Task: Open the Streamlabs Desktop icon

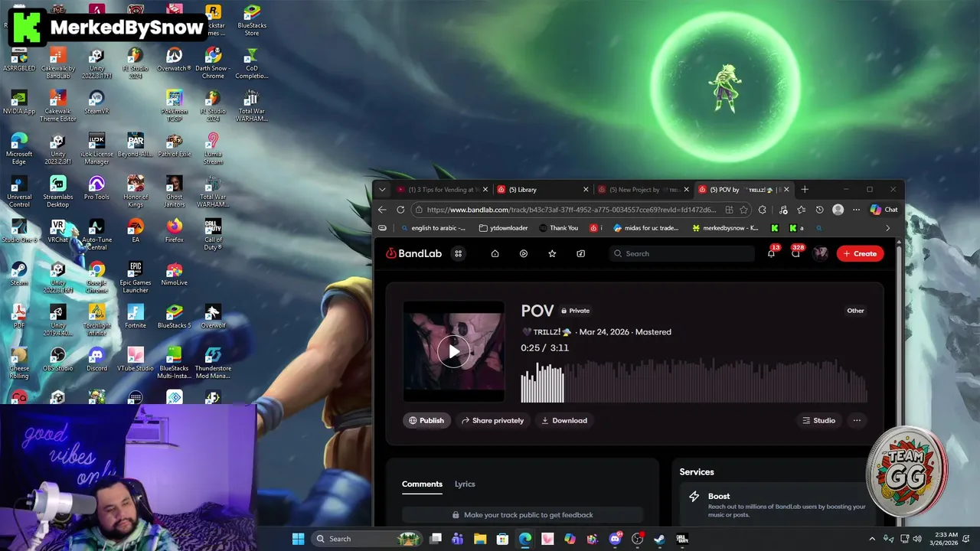Action: 58,191
